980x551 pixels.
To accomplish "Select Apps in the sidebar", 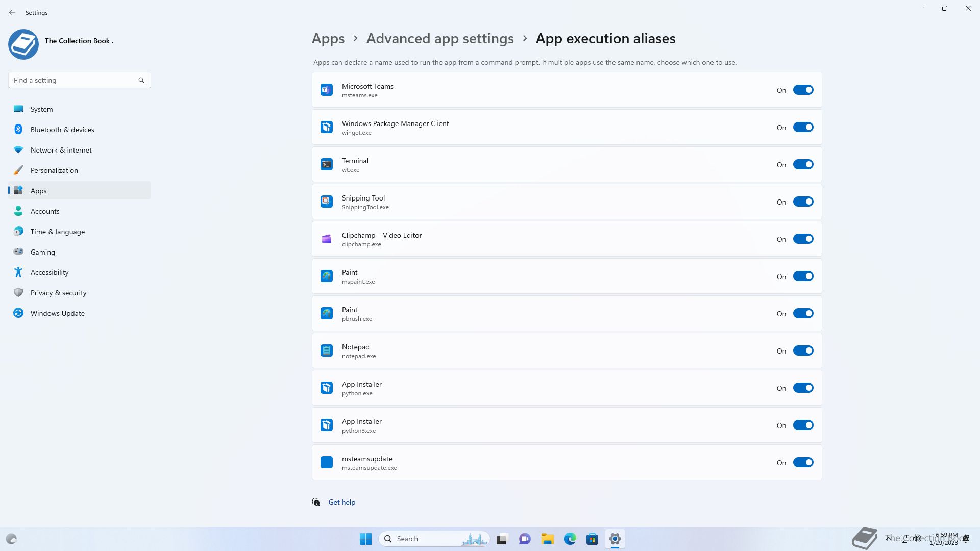I will point(80,191).
